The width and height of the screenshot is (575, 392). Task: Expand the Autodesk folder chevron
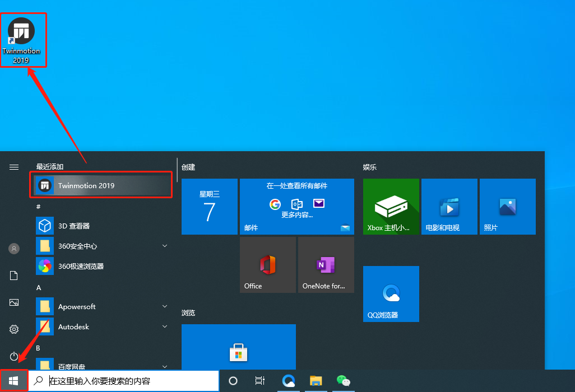165,326
